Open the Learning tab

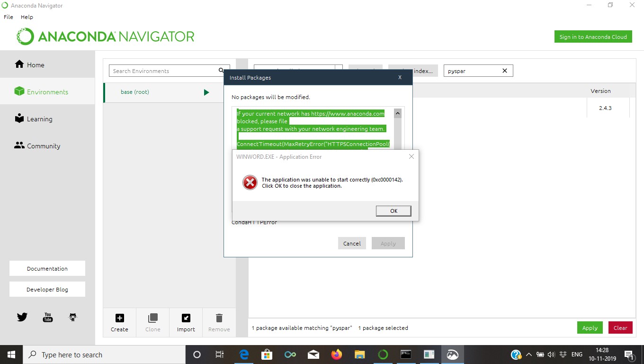point(47,119)
